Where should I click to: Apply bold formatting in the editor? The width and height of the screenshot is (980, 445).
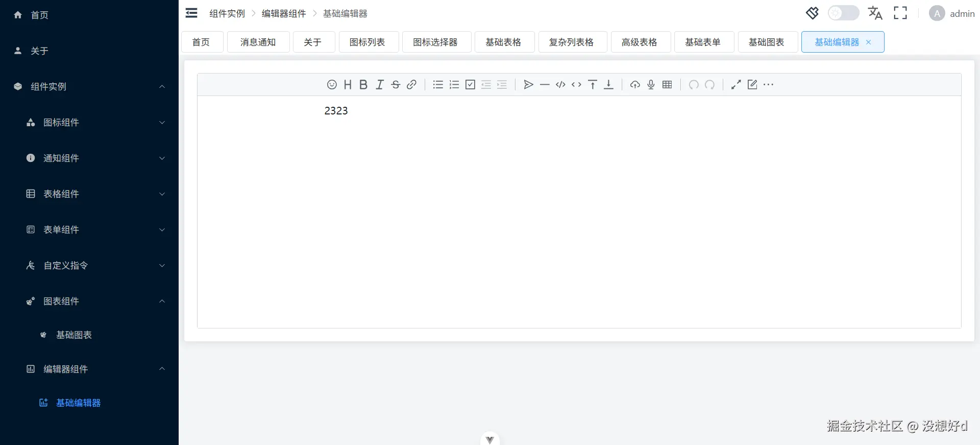pos(363,85)
